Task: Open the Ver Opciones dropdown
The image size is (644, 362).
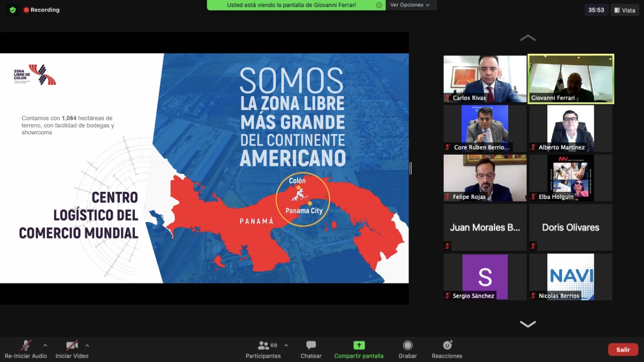Action: [410, 5]
